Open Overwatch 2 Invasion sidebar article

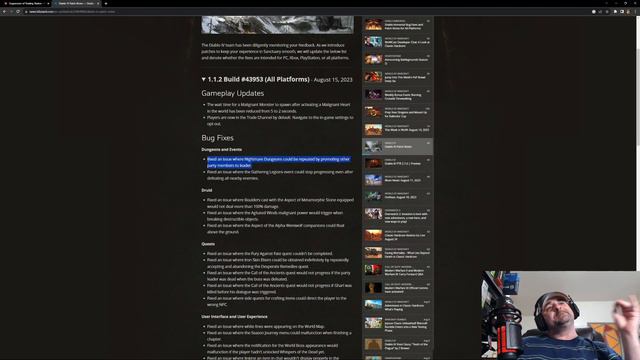pyautogui.click(x=398, y=216)
